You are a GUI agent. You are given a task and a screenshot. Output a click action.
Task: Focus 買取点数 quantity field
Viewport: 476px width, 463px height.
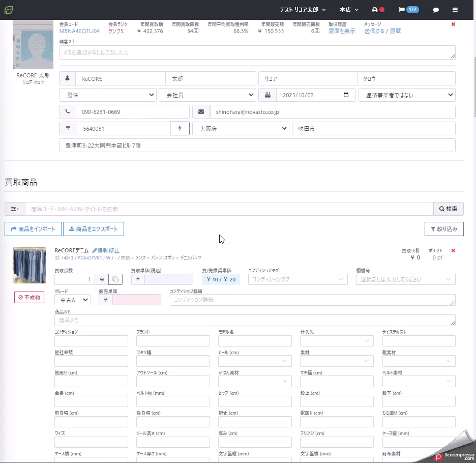tap(74, 279)
